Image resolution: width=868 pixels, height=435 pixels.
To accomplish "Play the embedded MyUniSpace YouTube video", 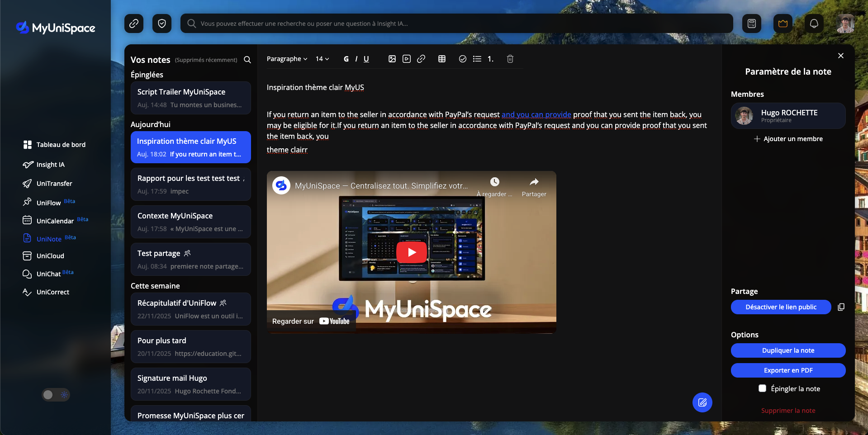I will [412, 252].
